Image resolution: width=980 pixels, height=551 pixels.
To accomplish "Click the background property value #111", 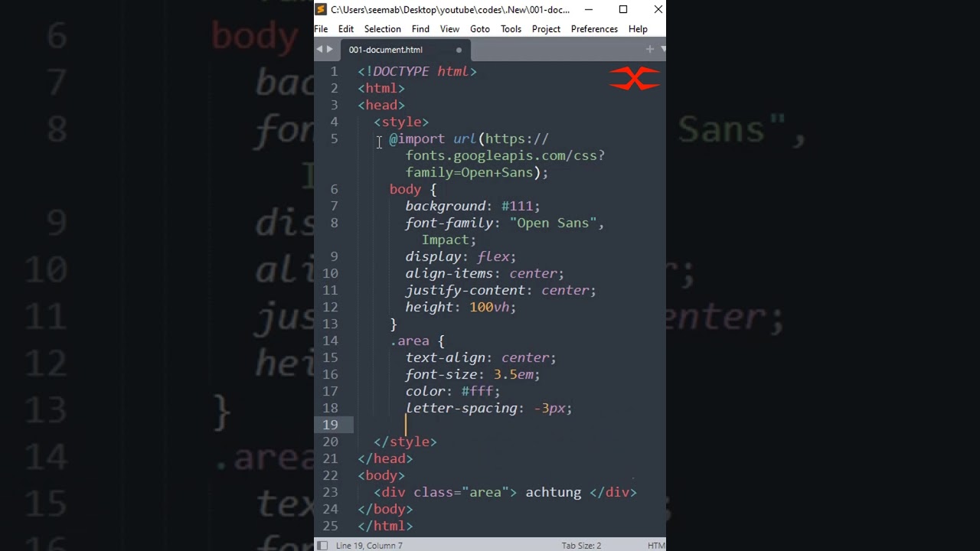I will [517, 206].
